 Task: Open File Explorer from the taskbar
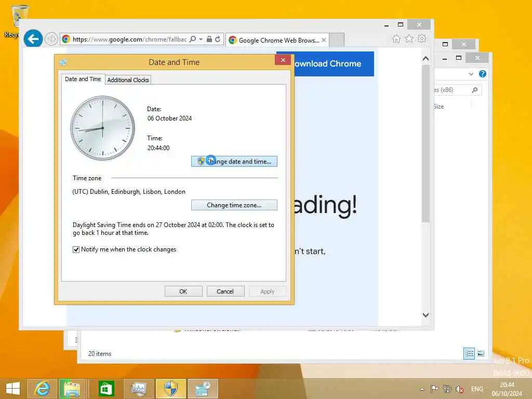point(73,389)
